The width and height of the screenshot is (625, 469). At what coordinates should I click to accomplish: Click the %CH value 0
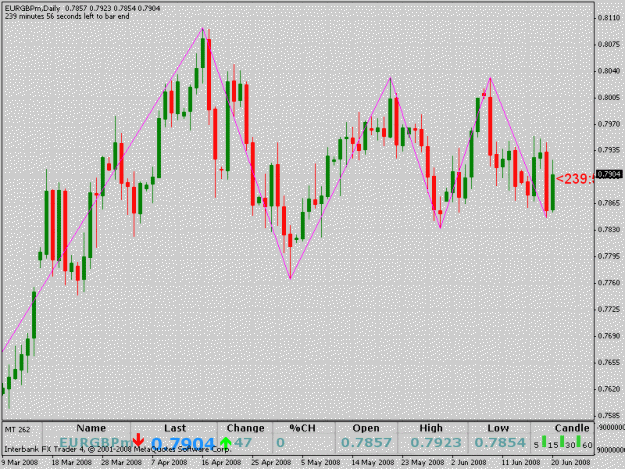point(281,443)
